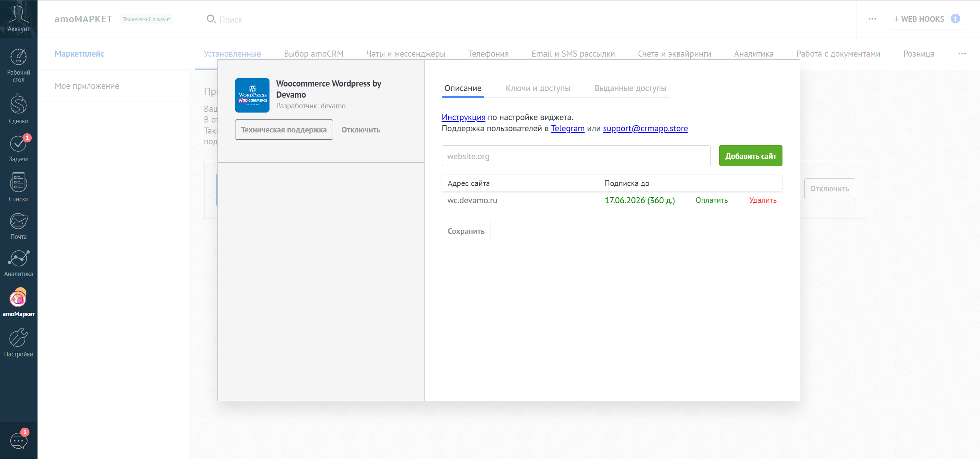Focus the website.org input field
This screenshot has height=459, width=980.
coord(576,156)
